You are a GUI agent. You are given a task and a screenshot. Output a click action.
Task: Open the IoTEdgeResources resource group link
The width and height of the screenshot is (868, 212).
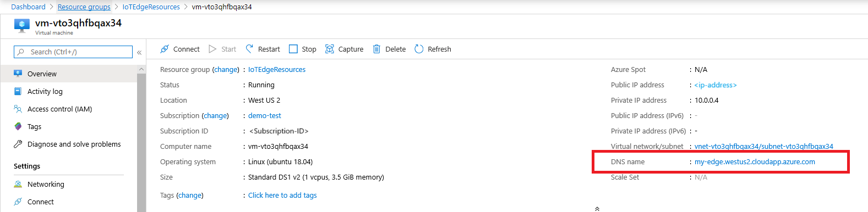click(x=277, y=70)
